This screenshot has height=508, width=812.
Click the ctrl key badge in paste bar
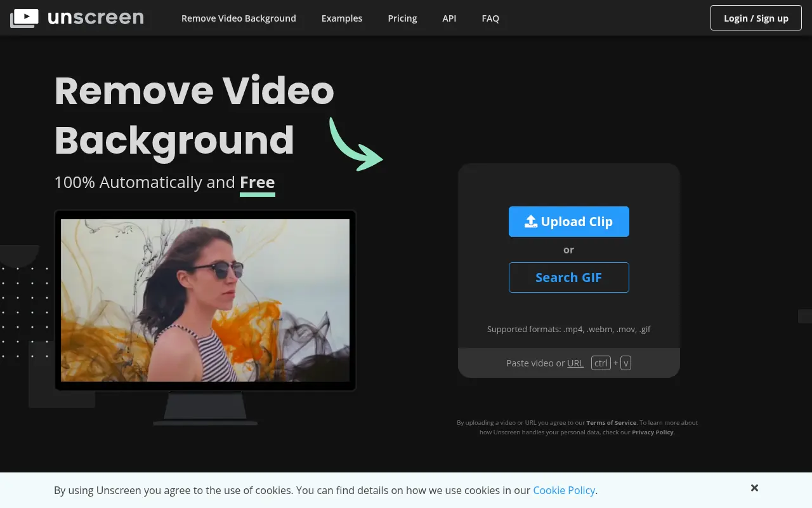(600, 363)
